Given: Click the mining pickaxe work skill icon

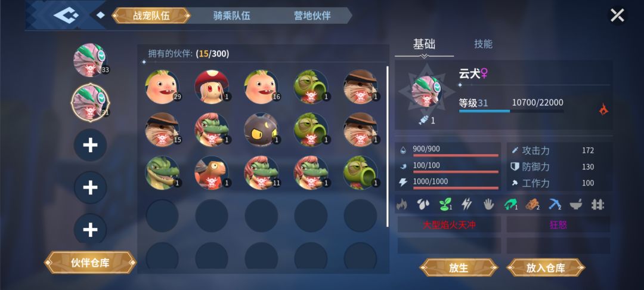Looking at the screenshot, I should (554, 204).
